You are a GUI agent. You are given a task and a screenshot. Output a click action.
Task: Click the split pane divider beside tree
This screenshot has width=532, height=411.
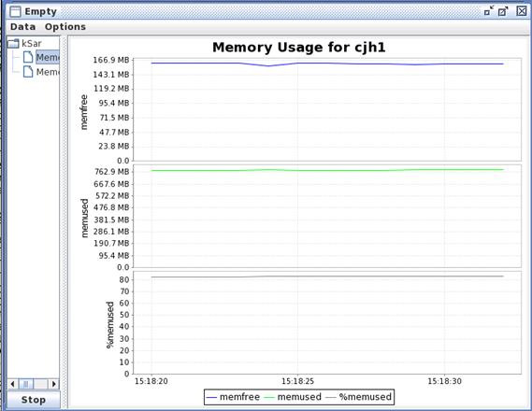pyautogui.click(x=64, y=222)
